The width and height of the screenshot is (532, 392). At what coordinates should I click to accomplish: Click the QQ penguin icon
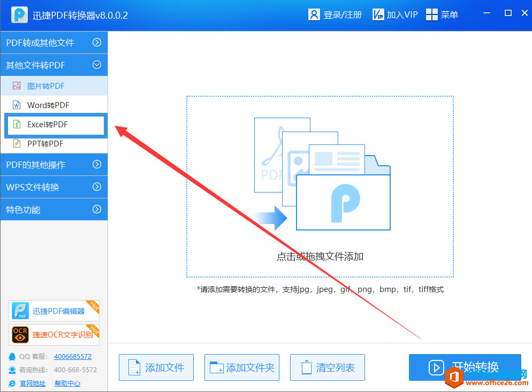[x=12, y=357]
